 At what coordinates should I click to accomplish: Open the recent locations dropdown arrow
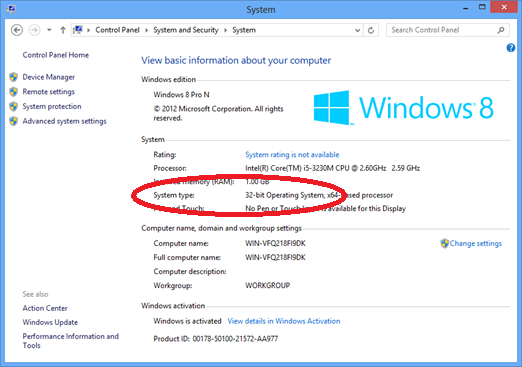tap(49, 30)
